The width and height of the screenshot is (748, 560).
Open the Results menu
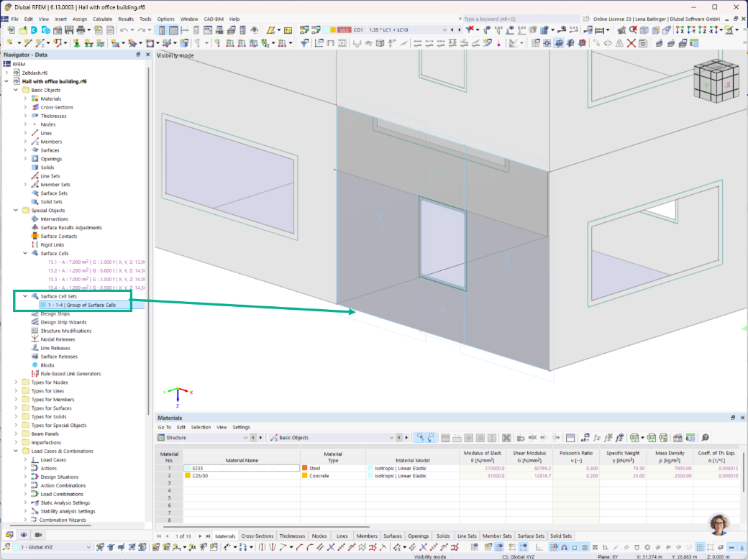pyautogui.click(x=126, y=19)
